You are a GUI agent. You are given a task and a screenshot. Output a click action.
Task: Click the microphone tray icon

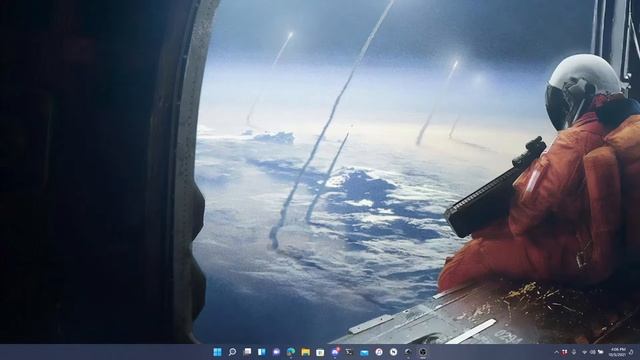(573, 352)
